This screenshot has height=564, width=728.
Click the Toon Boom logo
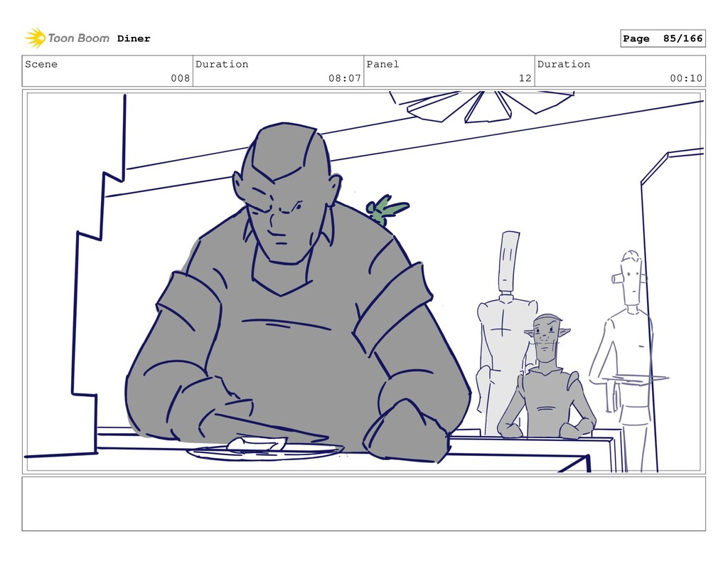(x=67, y=38)
